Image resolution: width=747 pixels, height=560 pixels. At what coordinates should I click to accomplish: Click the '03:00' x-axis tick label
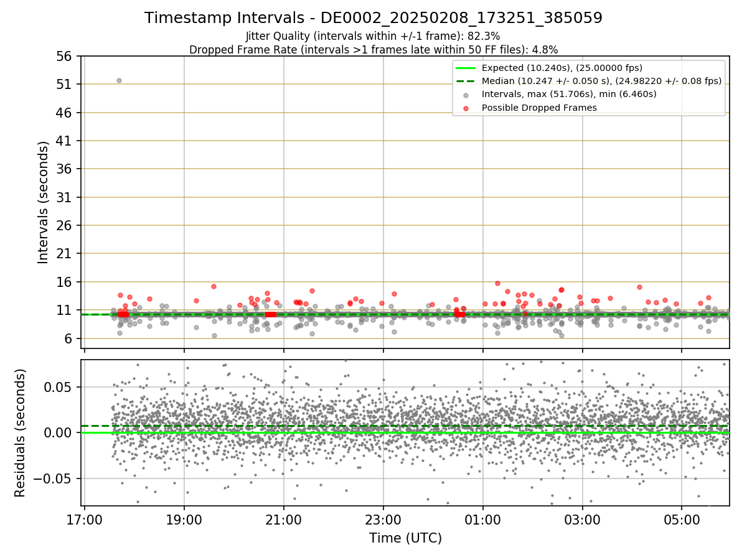click(582, 519)
